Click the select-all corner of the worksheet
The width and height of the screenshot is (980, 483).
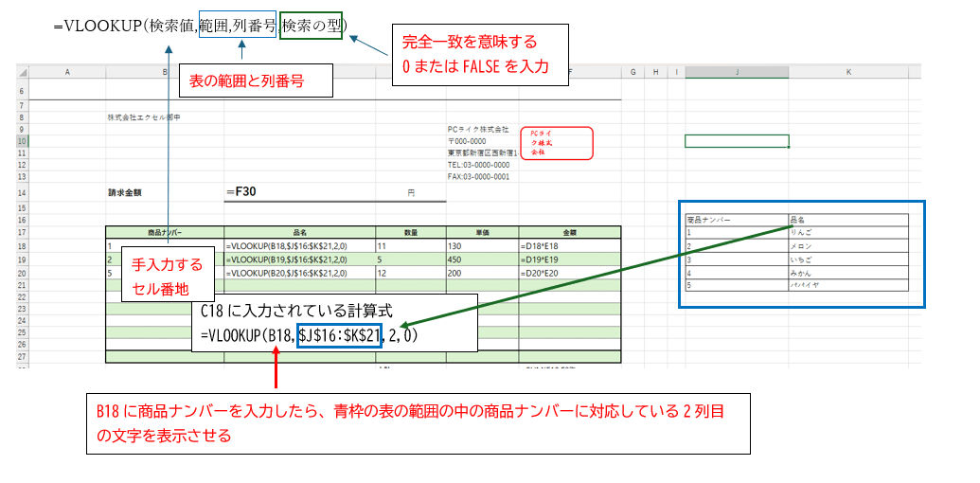(23, 73)
